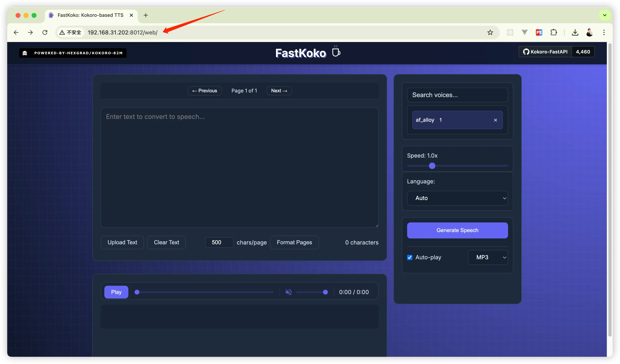Click the not-secure warning icon
620x364 pixels.
[62, 32]
